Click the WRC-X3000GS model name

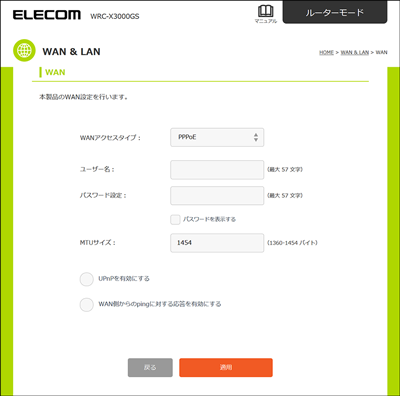point(115,16)
